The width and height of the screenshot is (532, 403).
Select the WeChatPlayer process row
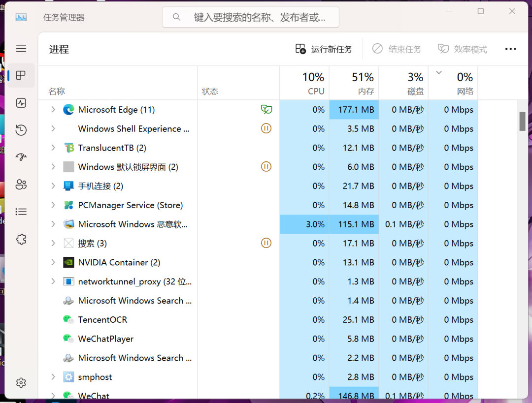258,339
